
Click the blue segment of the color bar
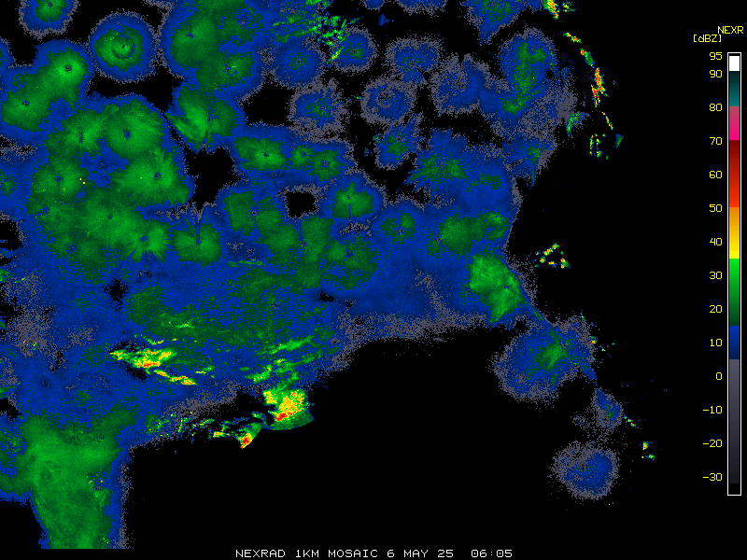(x=734, y=343)
